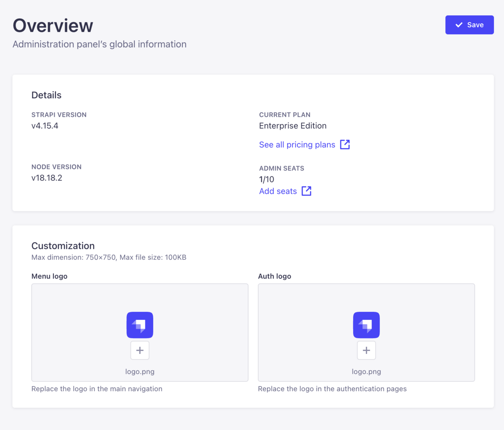Image resolution: width=504 pixels, height=430 pixels.
Task: Click the Auth logo label
Action: click(x=275, y=276)
